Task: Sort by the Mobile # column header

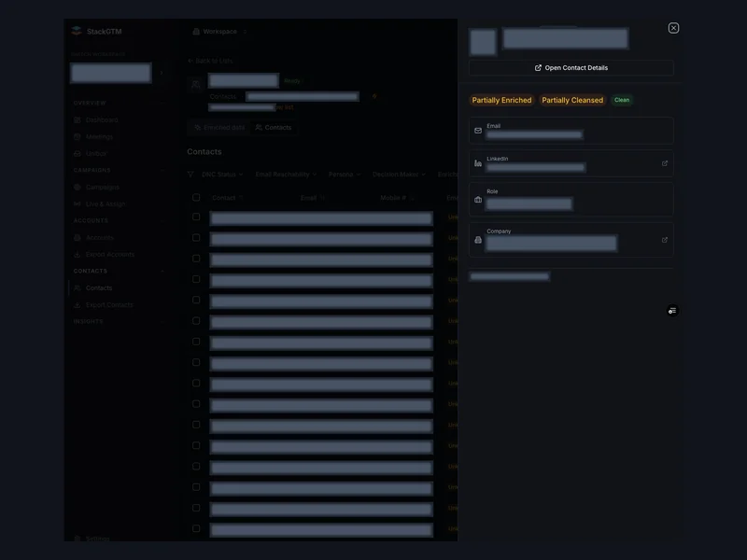Action: [x=397, y=198]
